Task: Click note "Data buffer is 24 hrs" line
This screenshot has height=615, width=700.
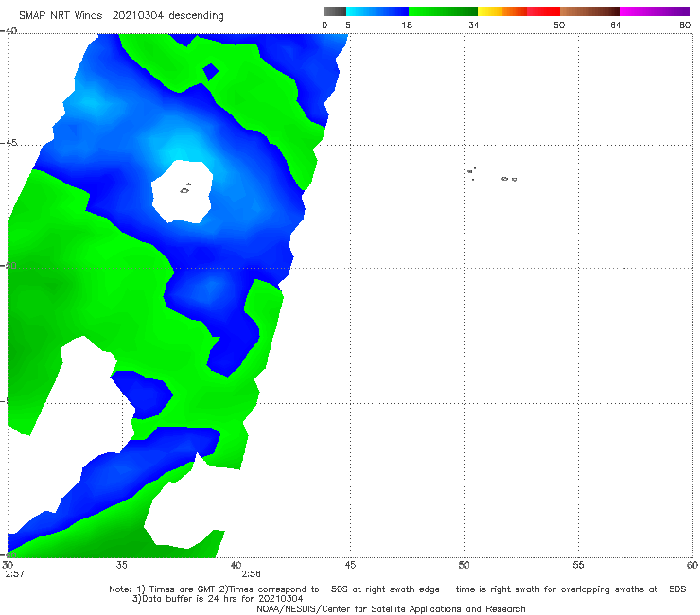Action: point(218,599)
